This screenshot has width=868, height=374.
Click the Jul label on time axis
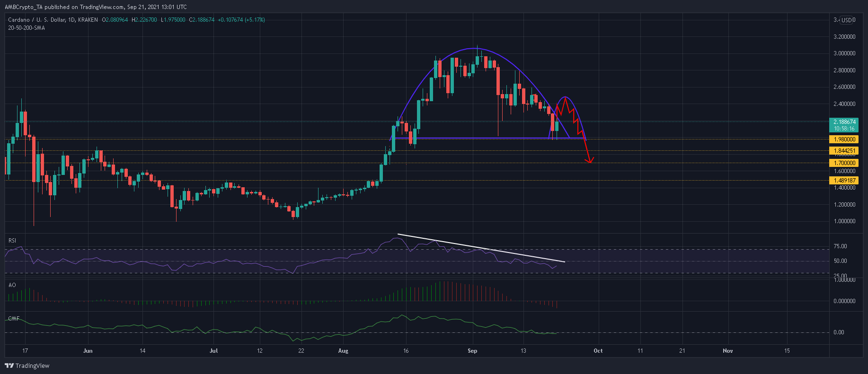pos(213,351)
